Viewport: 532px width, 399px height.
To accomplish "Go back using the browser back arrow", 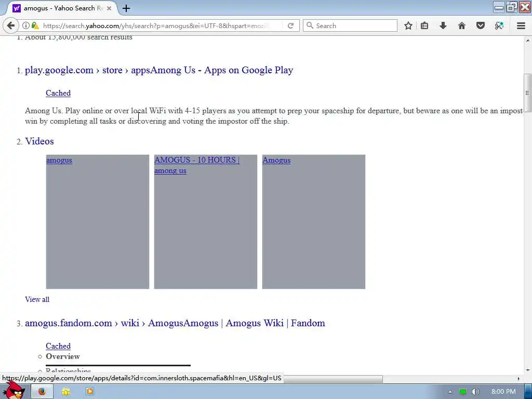I will point(11,25).
